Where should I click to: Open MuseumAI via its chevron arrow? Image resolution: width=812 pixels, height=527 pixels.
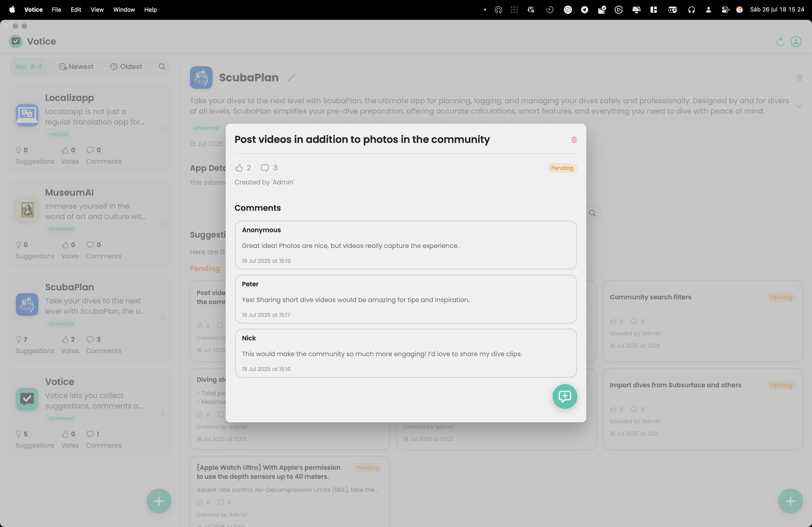tap(162, 224)
